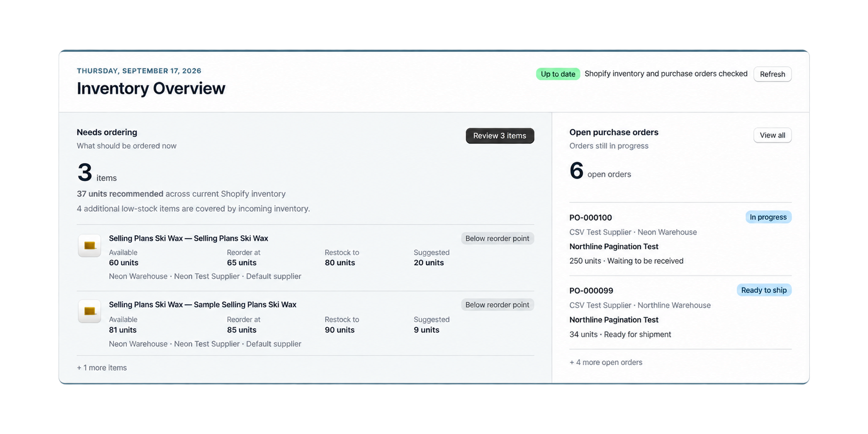Screen dimensions: 868x434
Task: Click the Inventory Overview heading
Action: 151,89
